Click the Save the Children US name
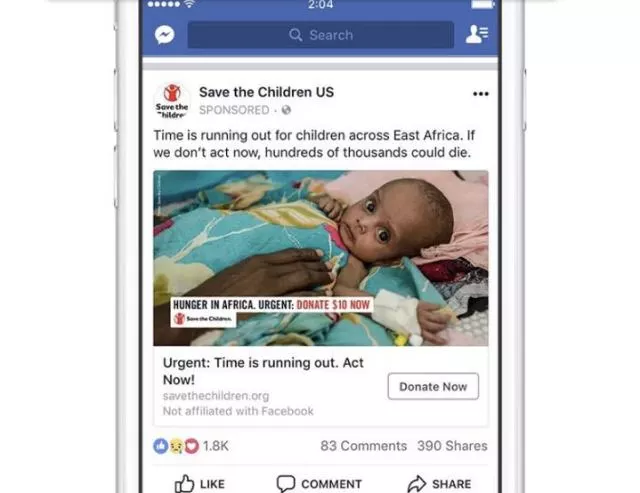Screen dimensions: 640x493 [x=266, y=92]
